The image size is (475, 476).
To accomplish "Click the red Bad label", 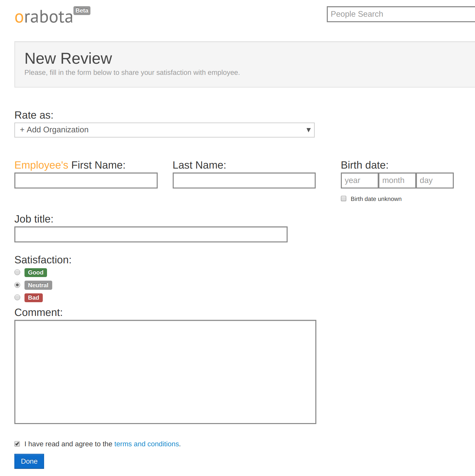I will pyautogui.click(x=34, y=298).
